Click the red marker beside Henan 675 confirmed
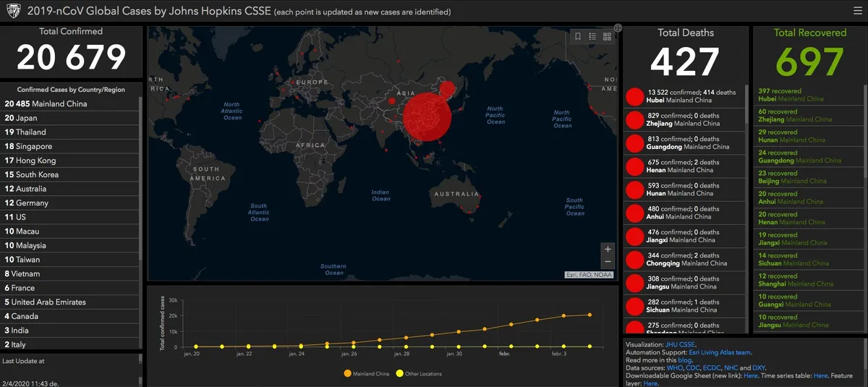The height and width of the screenshot is (387, 868). pos(634,166)
